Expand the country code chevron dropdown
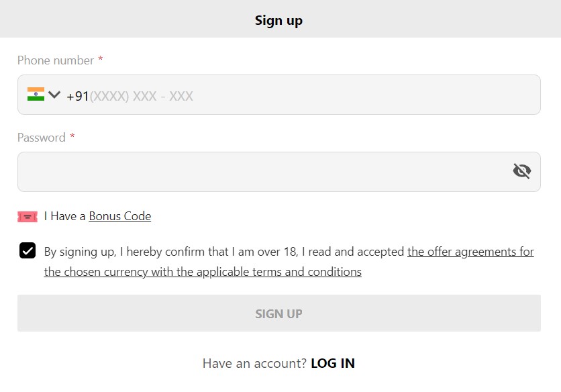 point(54,95)
